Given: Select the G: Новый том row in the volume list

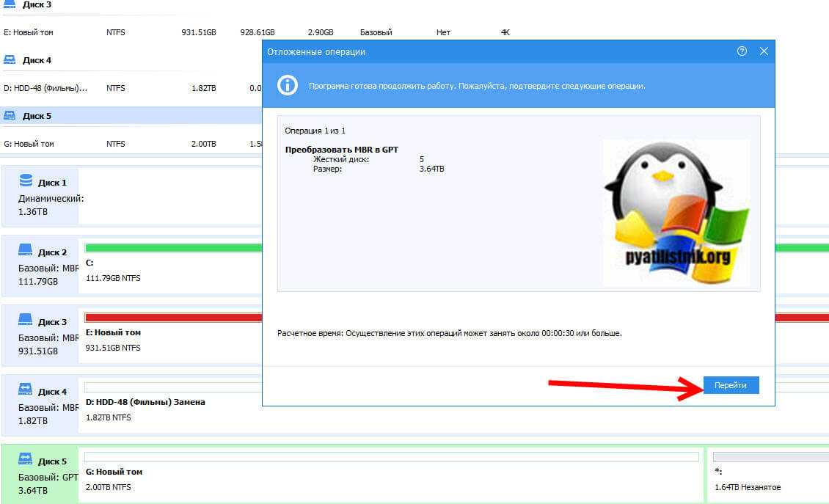Looking at the screenshot, I should 29,144.
